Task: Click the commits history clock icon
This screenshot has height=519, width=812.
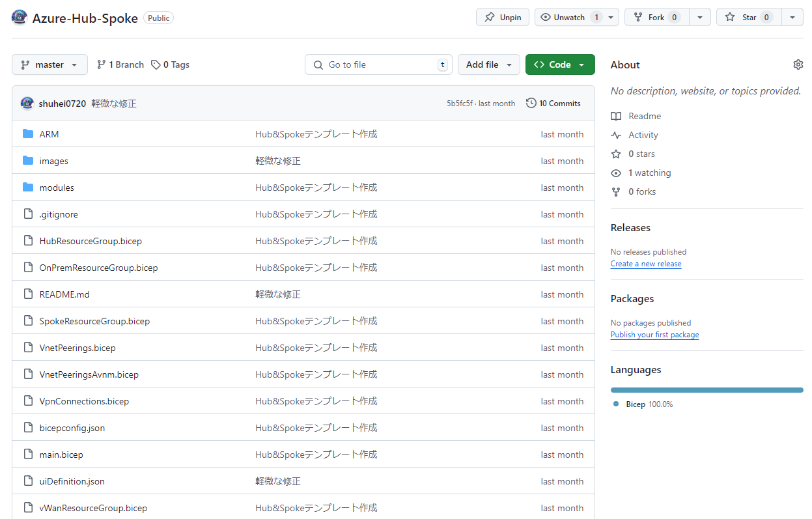Action: click(x=531, y=103)
